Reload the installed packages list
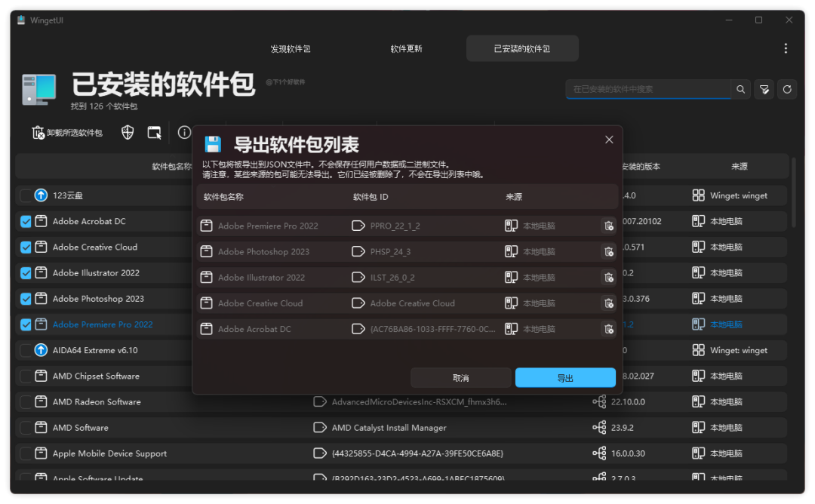The height and width of the screenshot is (504, 815). click(787, 89)
